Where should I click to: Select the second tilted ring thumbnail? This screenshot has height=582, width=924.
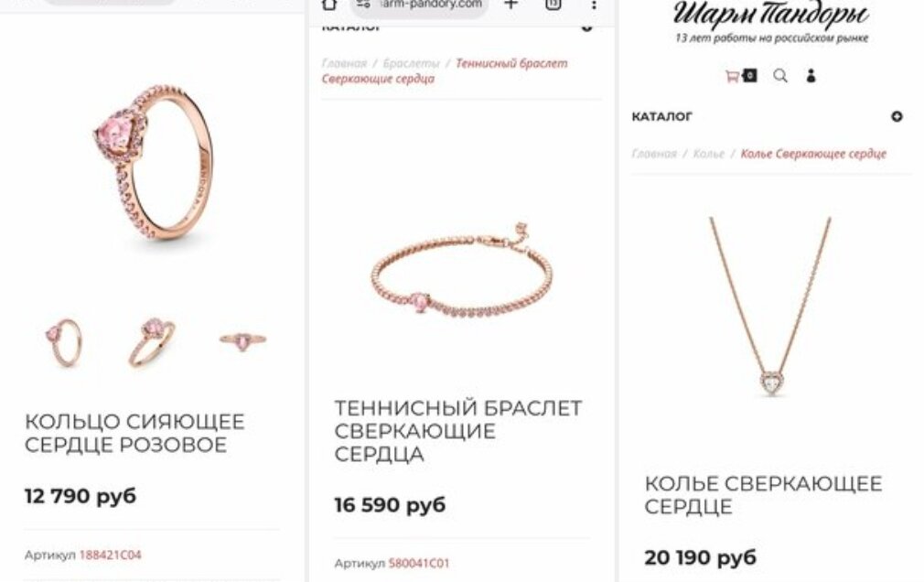point(152,342)
